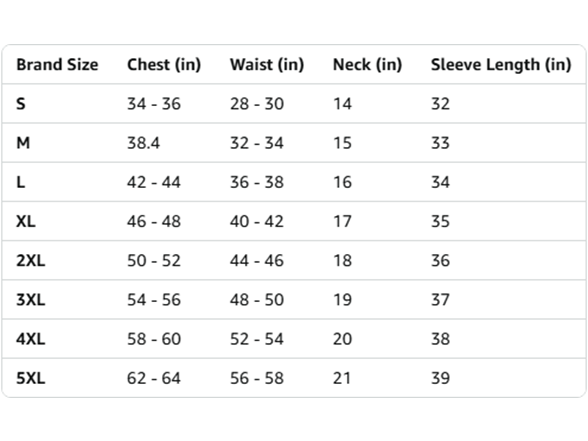Select the Neck (in) column header
588x441 pixels.
[368, 64]
